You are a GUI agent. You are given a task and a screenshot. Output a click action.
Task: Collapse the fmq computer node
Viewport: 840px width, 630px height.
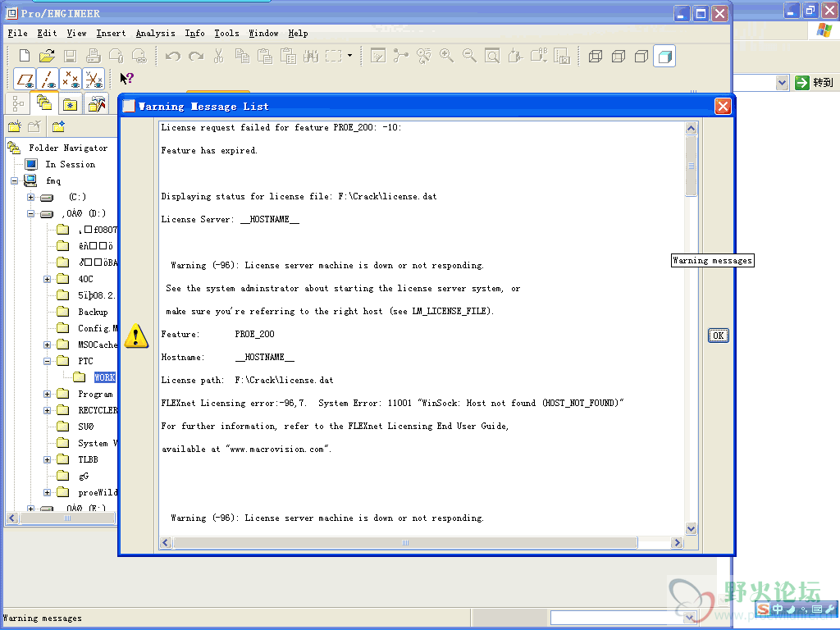(x=15, y=181)
